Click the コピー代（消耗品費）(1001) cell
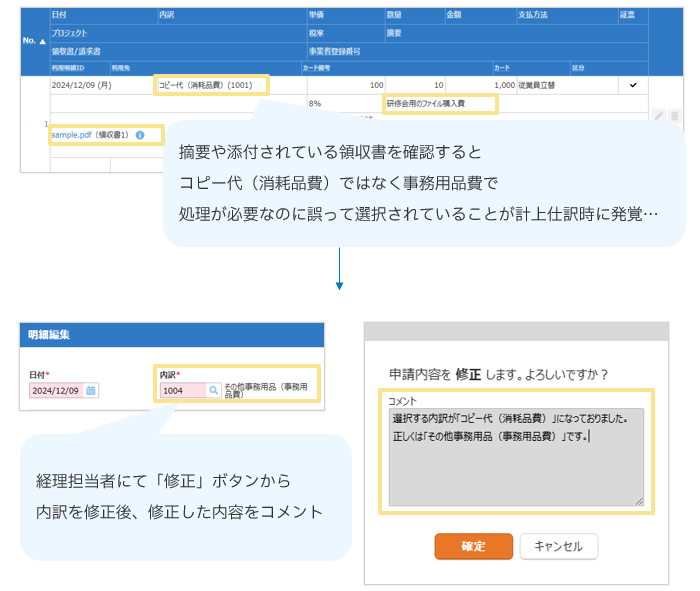The image size is (700, 591). [x=211, y=85]
